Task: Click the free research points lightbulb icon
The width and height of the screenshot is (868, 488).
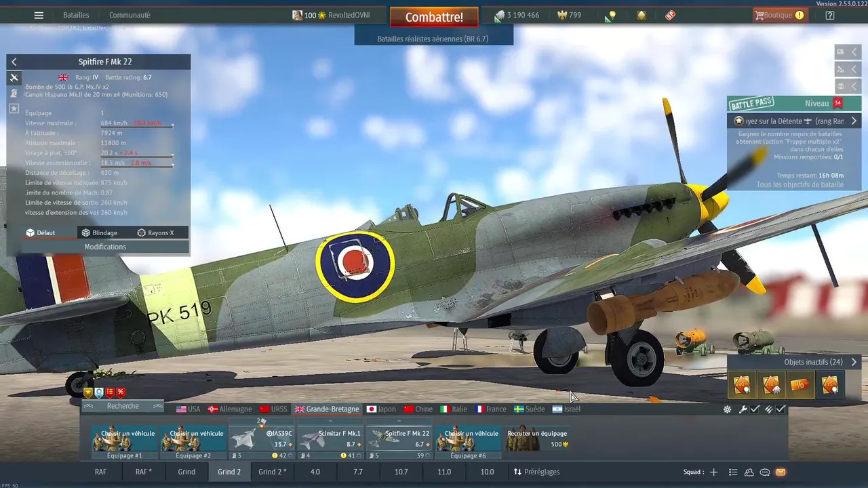Action: pos(610,16)
